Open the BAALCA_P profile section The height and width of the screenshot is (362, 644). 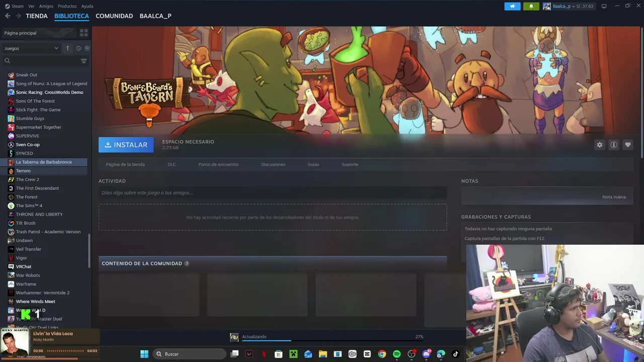(155, 16)
